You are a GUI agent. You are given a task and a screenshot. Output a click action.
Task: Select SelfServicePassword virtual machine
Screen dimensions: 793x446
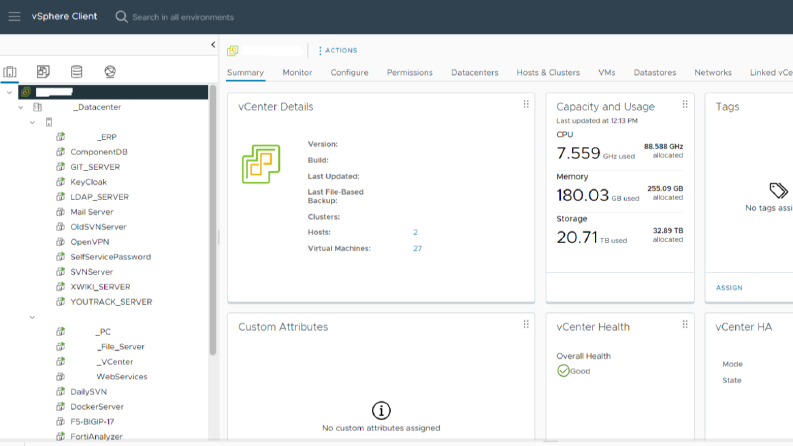[x=111, y=256]
